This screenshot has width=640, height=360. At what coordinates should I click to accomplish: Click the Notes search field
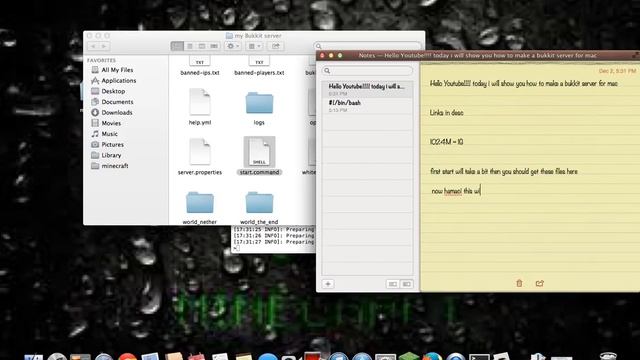(367, 71)
